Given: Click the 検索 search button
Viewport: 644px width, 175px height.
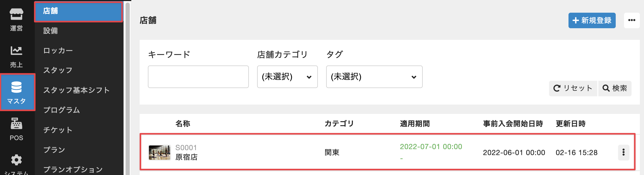Looking at the screenshot, I should pos(615,88).
